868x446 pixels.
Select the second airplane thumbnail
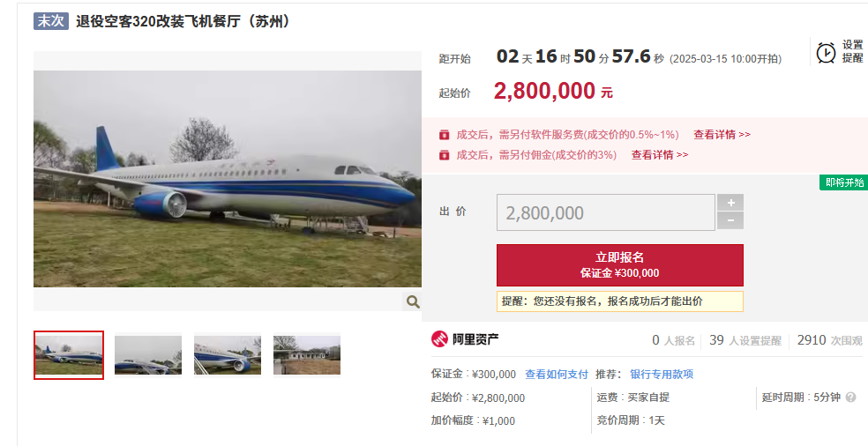point(148,355)
